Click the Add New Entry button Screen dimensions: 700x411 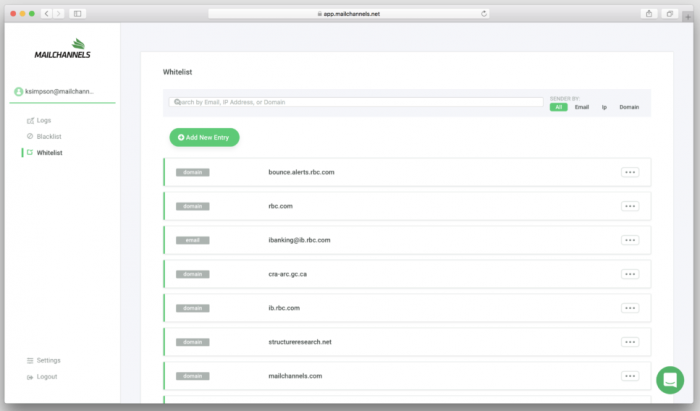[x=204, y=137]
